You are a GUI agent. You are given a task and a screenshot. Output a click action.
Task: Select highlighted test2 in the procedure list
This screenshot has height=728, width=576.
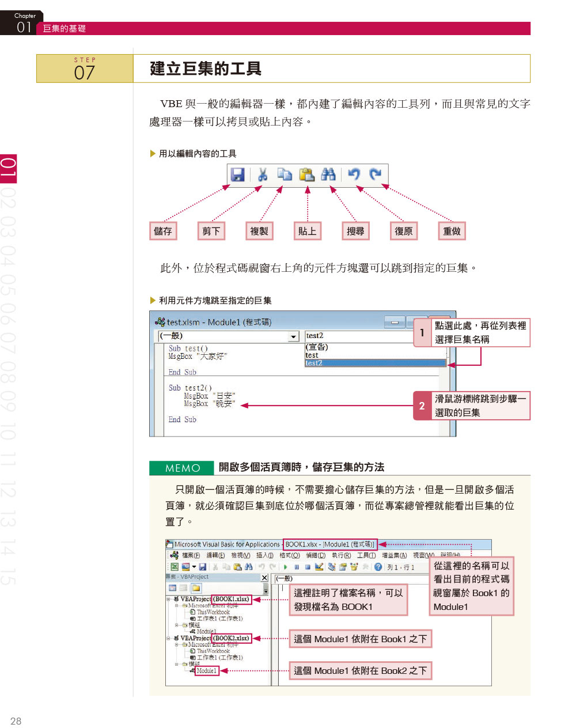pyautogui.click(x=376, y=363)
